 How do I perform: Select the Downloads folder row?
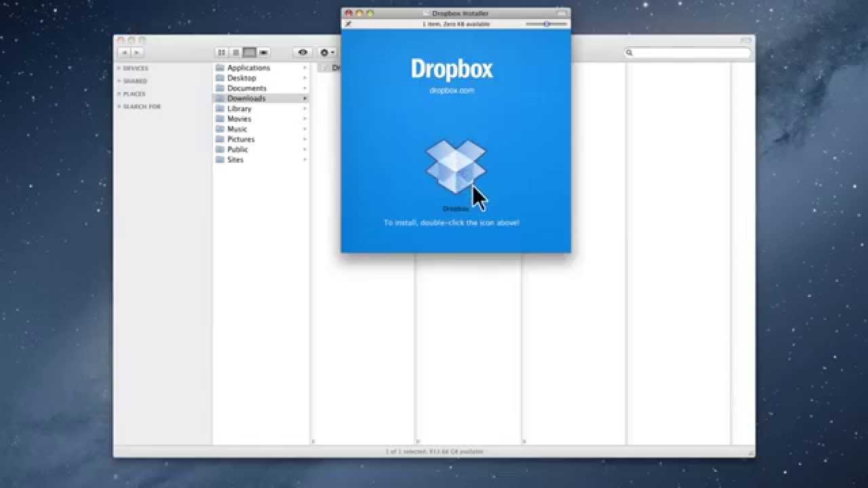coord(261,98)
